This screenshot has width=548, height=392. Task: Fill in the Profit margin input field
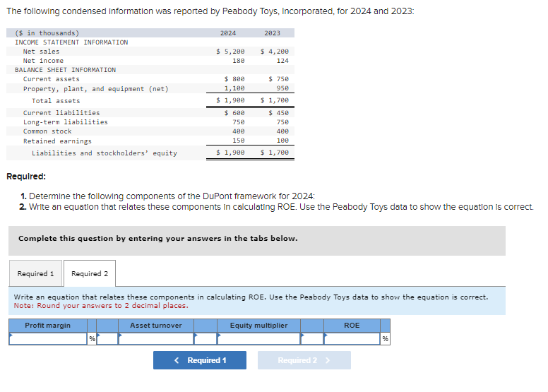(x=48, y=338)
